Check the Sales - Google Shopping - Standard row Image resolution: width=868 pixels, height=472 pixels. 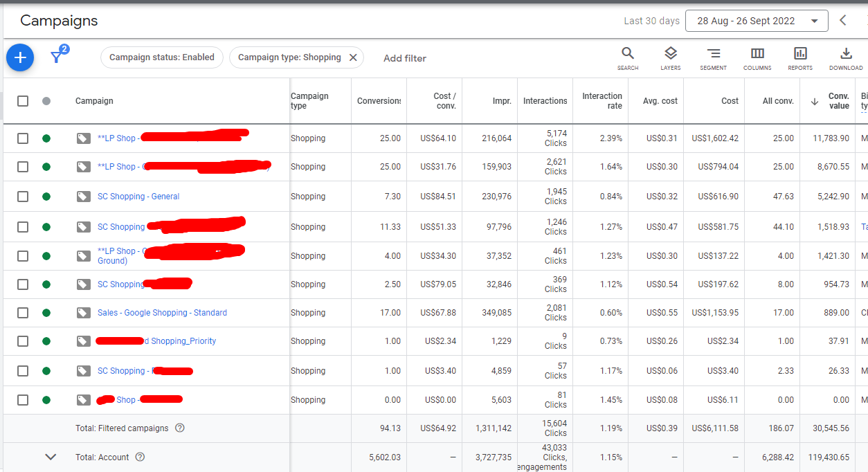23,313
